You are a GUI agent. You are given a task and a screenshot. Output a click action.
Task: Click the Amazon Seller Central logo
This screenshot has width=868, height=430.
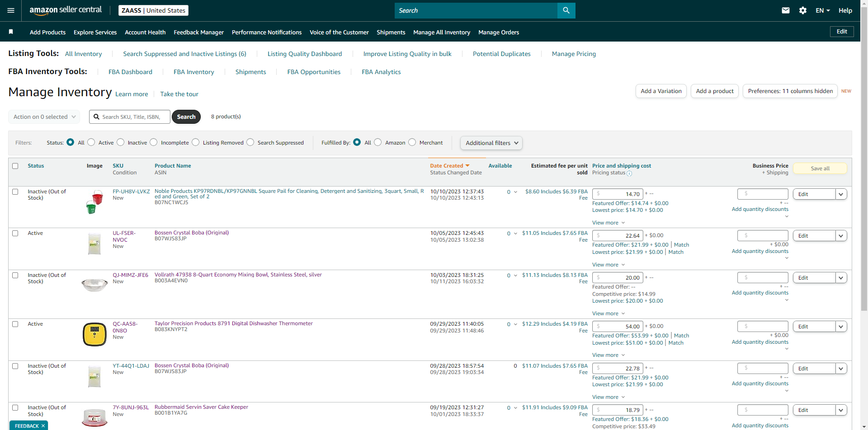pyautogui.click(x=66, y=10)
